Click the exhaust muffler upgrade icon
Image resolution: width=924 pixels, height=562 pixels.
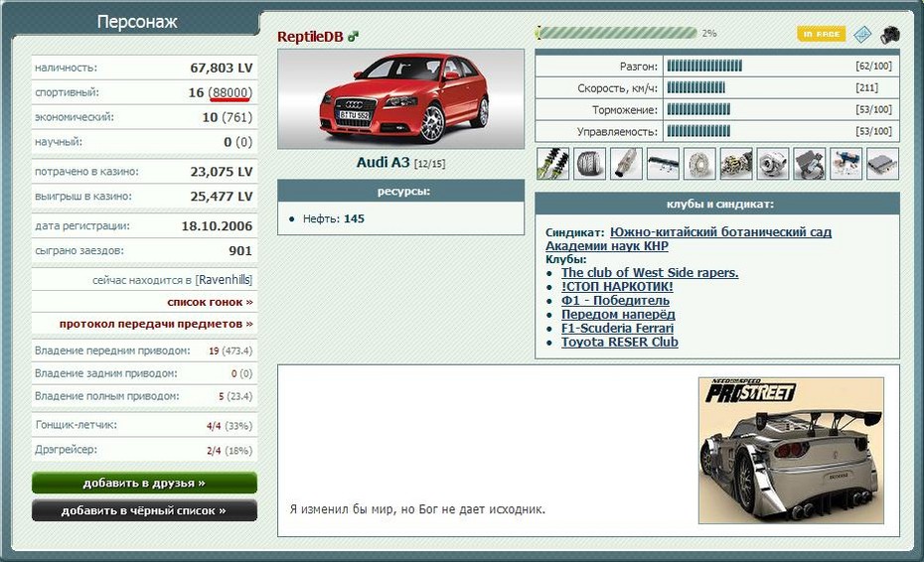click(626, 163)
